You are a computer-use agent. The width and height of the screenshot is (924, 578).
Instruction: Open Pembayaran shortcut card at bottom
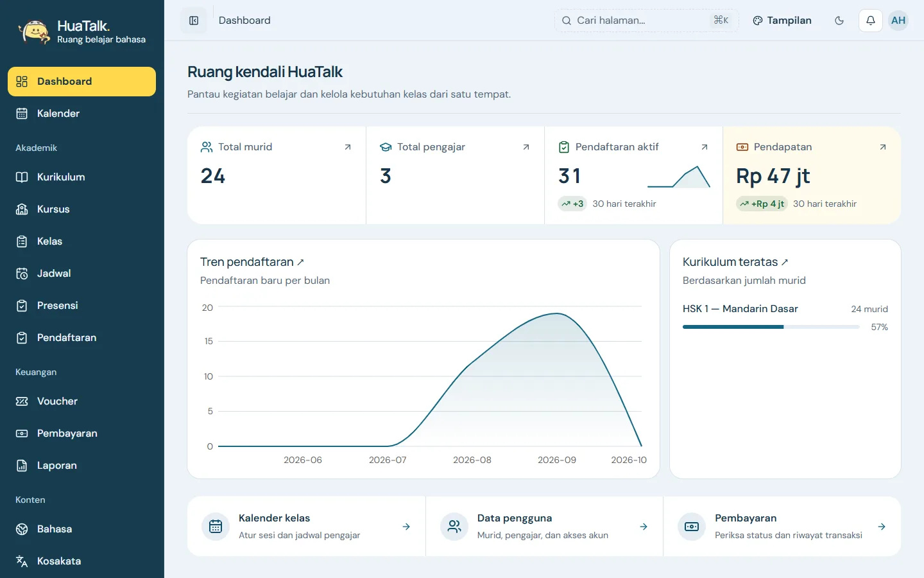[x=782, y=527]
